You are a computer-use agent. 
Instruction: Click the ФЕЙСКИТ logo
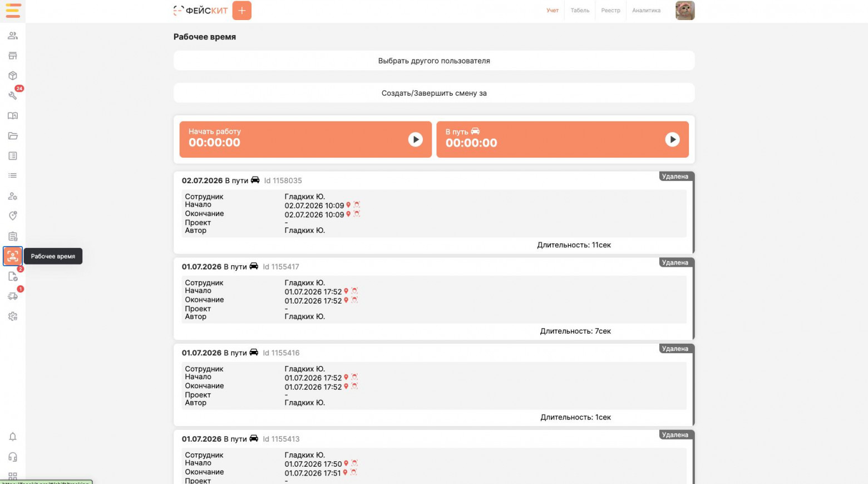tap(200, 11)
